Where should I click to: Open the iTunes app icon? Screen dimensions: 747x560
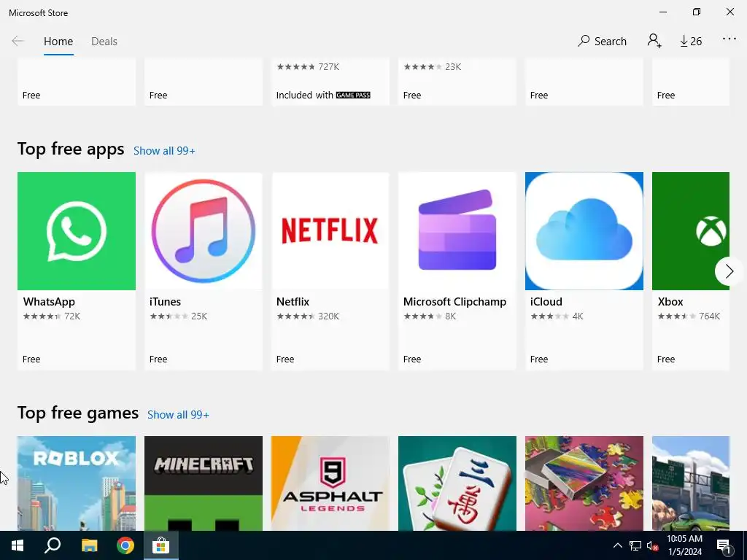204,231
